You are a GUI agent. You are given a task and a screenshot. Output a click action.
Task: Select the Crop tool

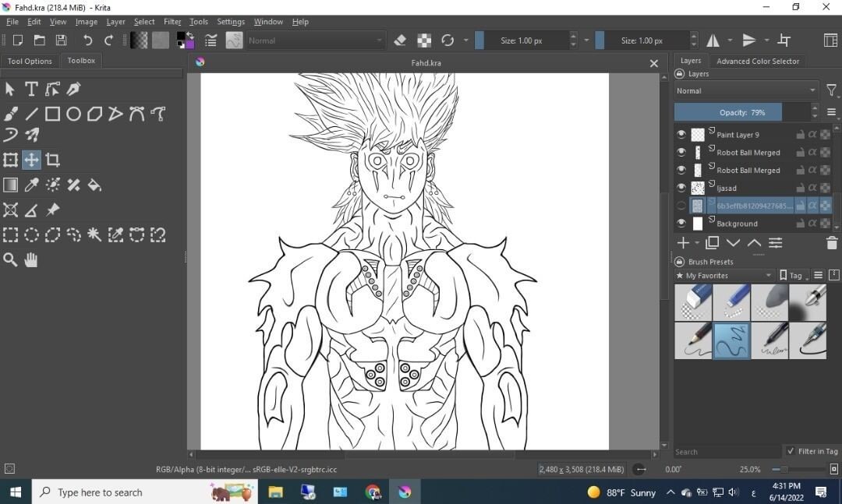(x=52, y=160)
